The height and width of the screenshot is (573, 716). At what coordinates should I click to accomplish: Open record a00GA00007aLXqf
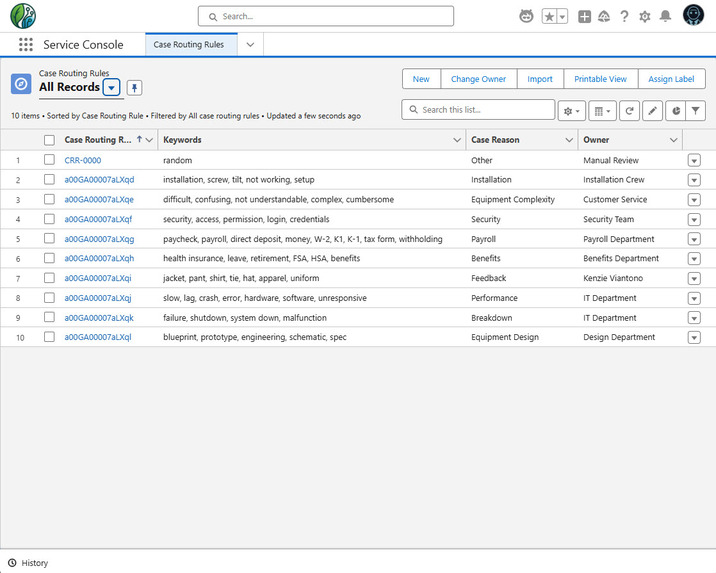pyautogui.click(x=98, y=219)
